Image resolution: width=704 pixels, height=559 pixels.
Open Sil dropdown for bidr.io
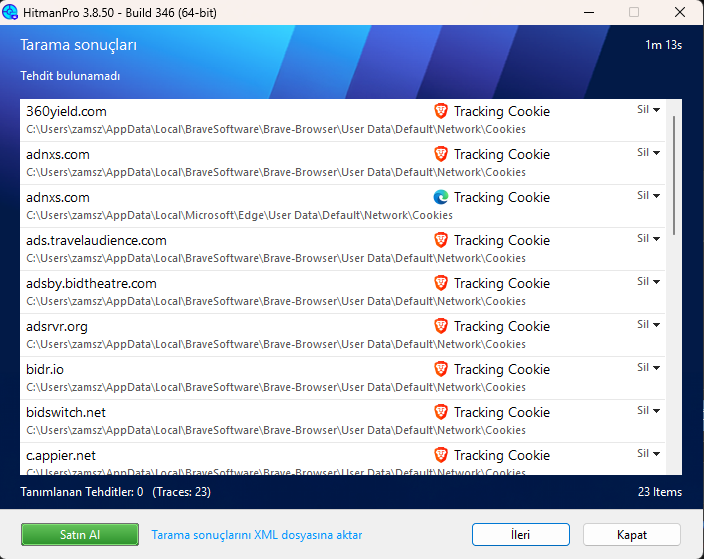[x=648, y=368]
